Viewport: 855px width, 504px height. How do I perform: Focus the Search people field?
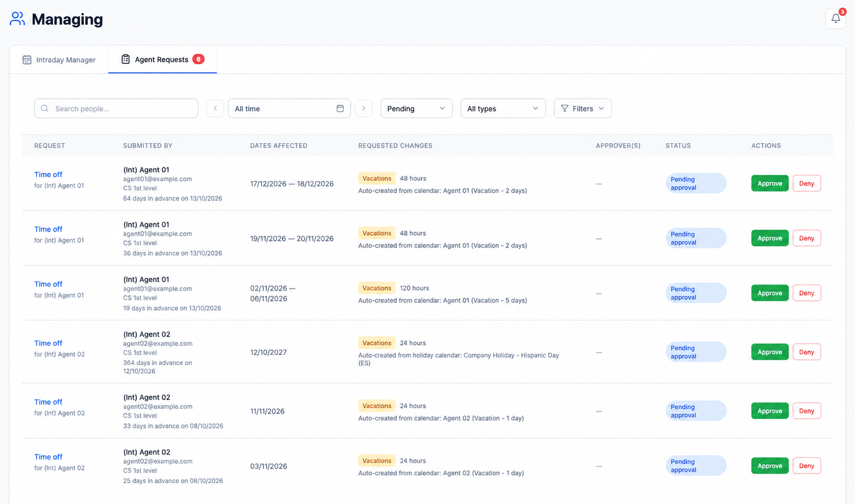(116, 108)
